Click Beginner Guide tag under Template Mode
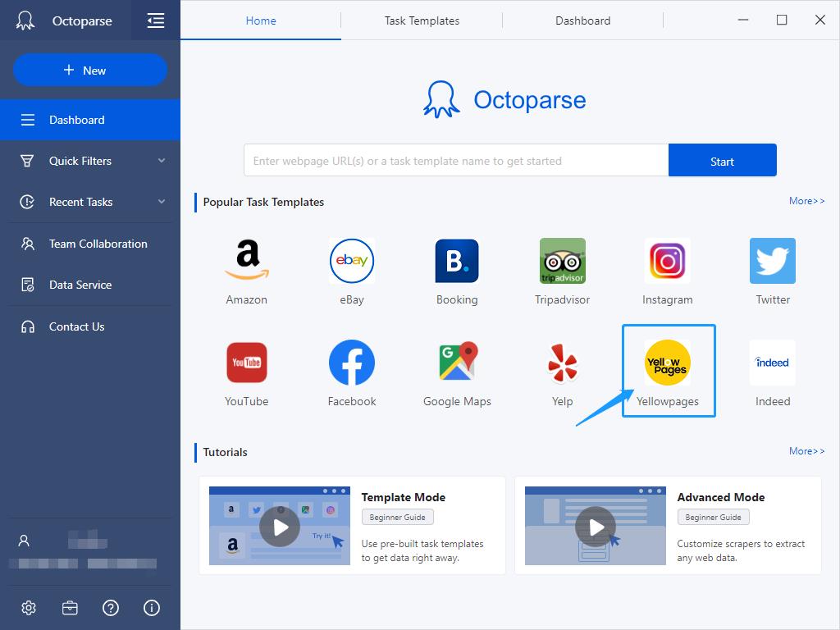 pos(398,517)
